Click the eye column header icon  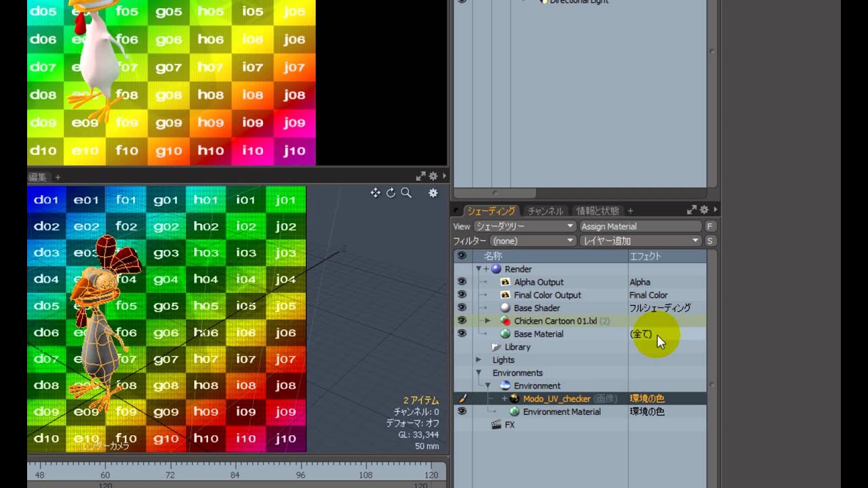pos(462,256)
